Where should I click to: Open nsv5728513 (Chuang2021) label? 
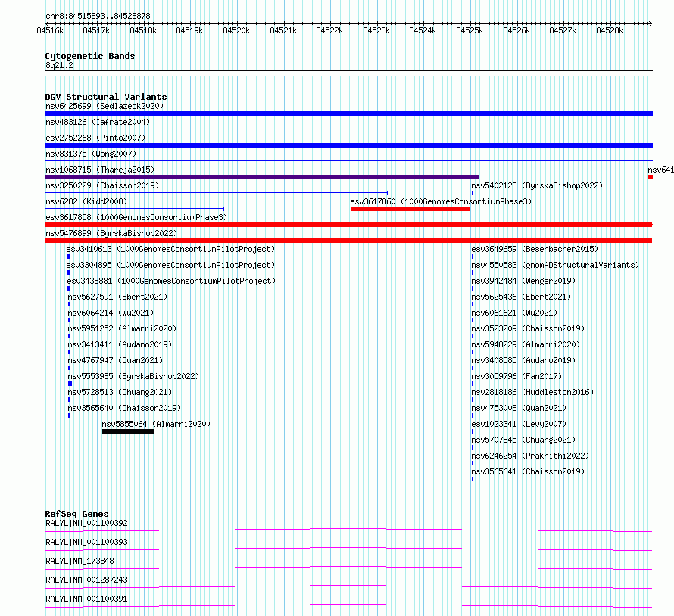pyautogui.click(x=120, y=392)
